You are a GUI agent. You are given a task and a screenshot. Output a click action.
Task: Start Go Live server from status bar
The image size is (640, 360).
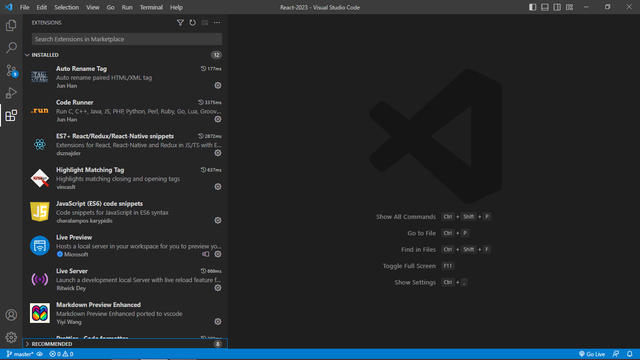[x=592, y=354]
